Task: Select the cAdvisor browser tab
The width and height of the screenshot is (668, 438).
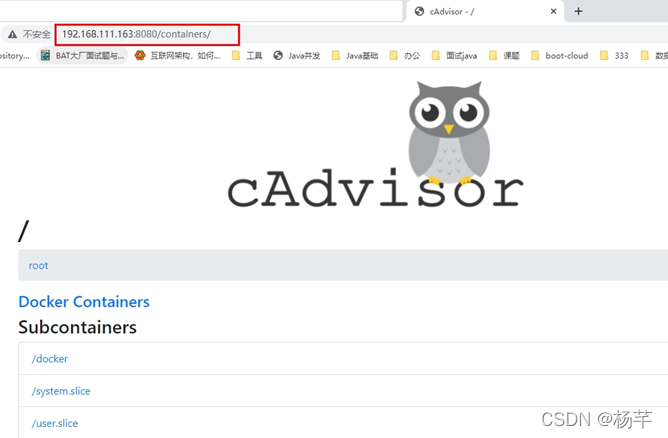Action: point(484,12)
